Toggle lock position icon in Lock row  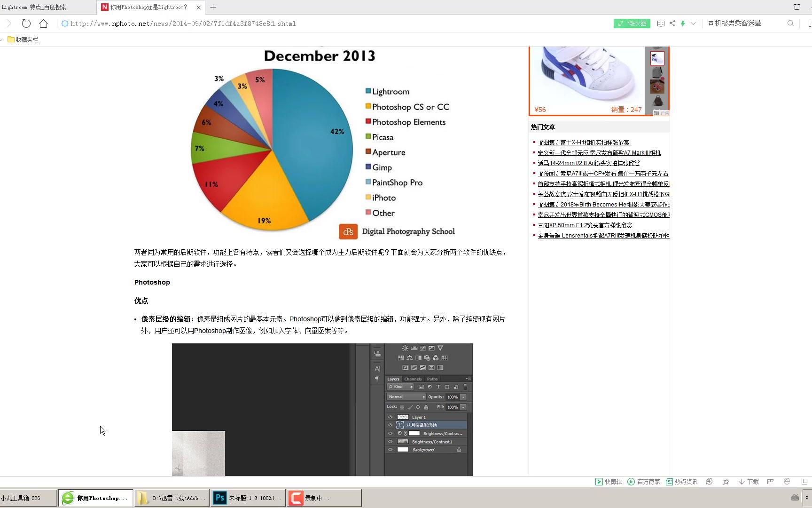418,407
